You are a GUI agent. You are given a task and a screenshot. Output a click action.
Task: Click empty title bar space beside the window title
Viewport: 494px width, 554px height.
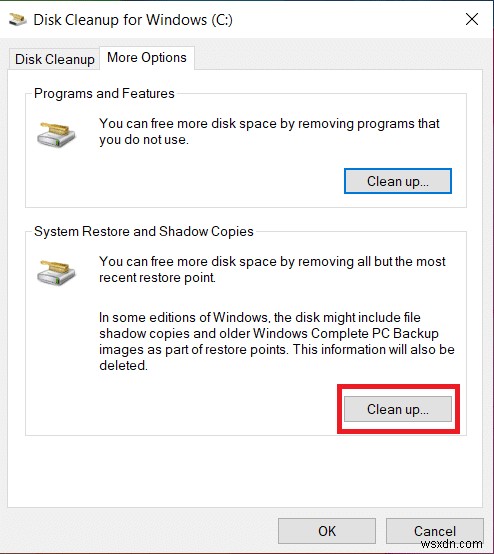point(346,20)
